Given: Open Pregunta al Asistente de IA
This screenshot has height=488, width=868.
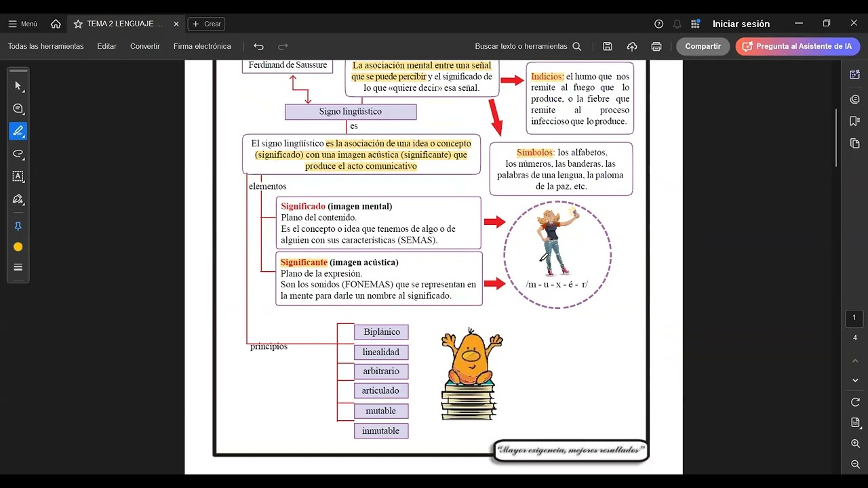Looking at the screenshot, I should click(x=797, y=46).
